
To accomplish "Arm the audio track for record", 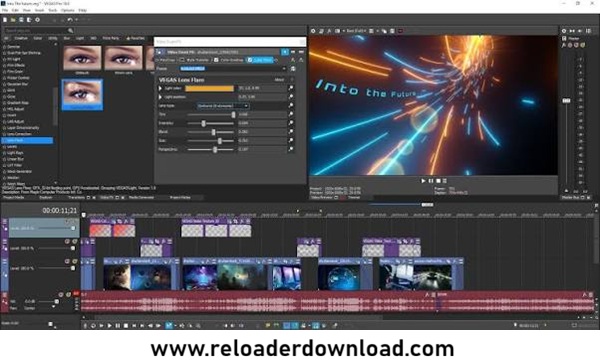I will pos(76,294).
